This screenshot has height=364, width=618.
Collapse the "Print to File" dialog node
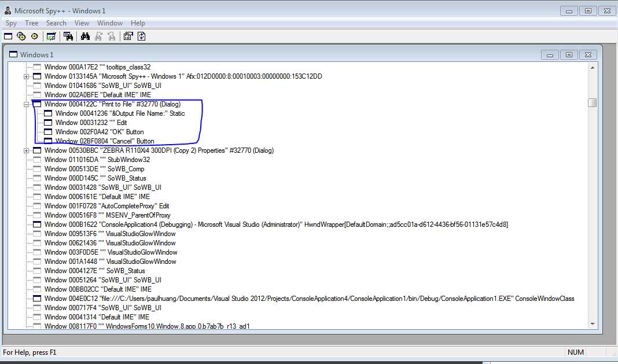[x=26, y=105]
